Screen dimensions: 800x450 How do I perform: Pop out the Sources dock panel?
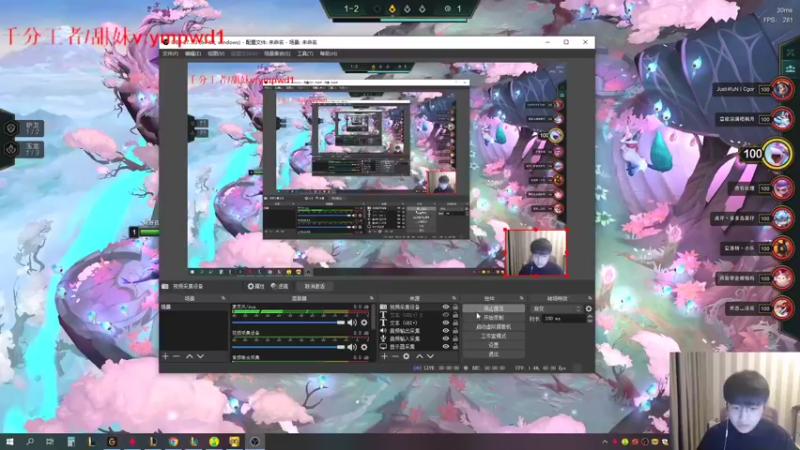(454, 298)
